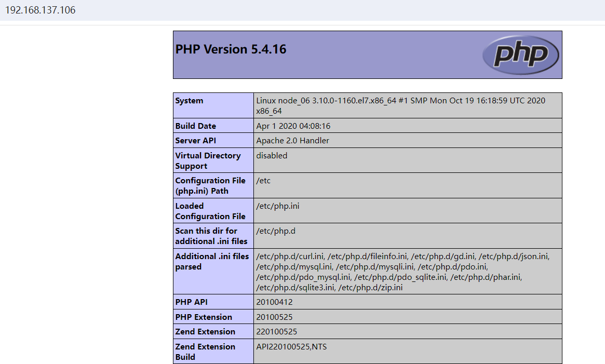Click the Zend Extension label

205,332
